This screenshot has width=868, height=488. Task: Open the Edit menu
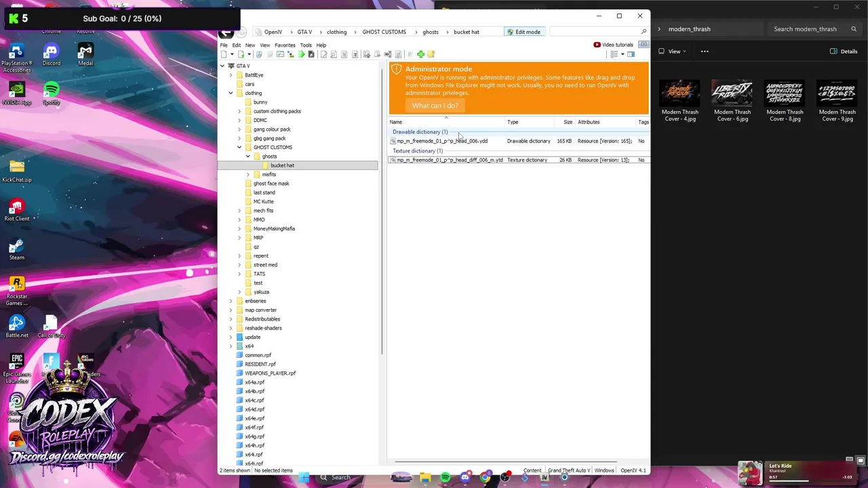pos(236,45)
